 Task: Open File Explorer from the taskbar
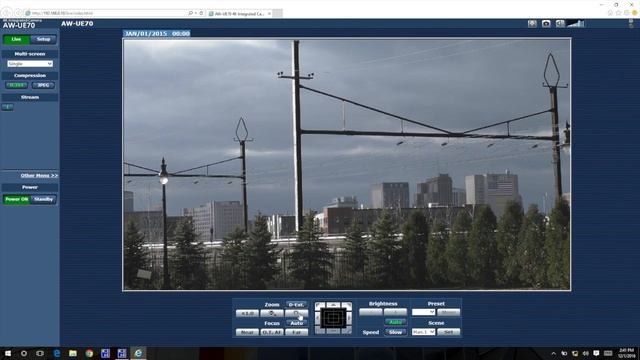(73, 353)
